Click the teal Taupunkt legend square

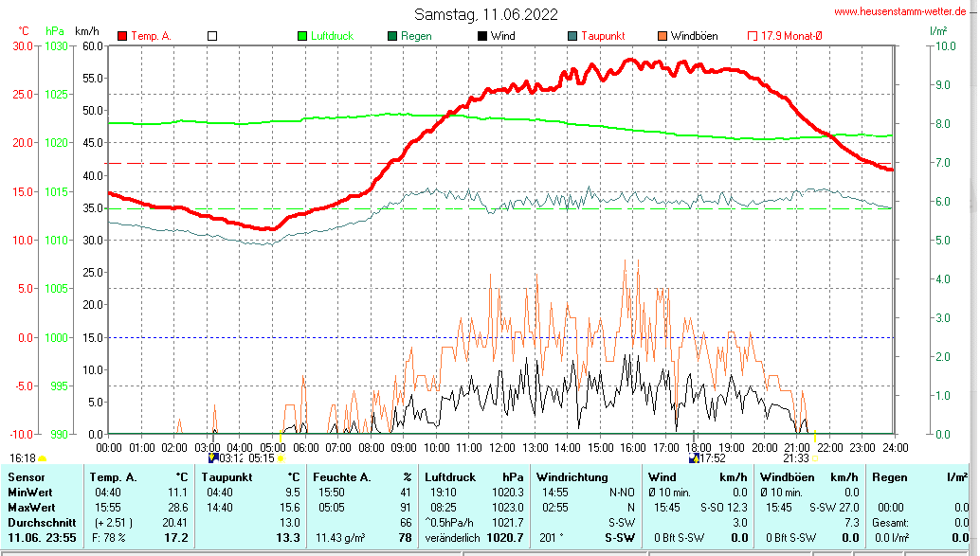572,36
